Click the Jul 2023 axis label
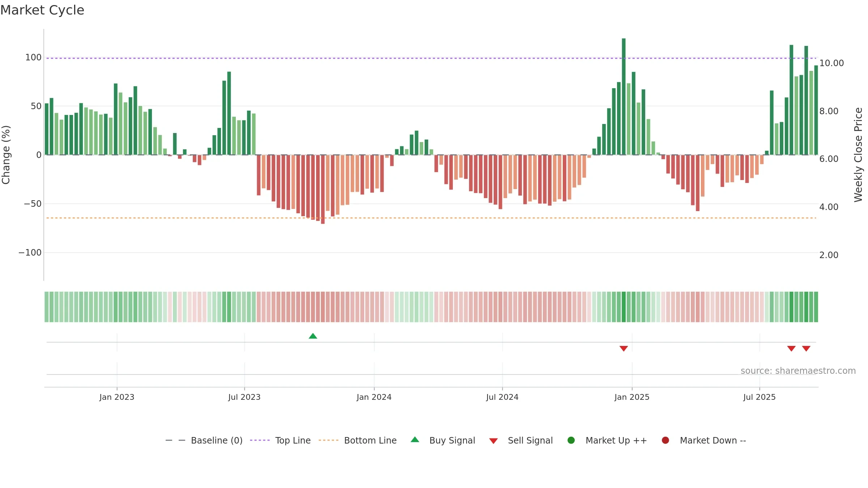The height and width of the screenshot is (488, 868). pyautogui.click(x=244, y=397)
